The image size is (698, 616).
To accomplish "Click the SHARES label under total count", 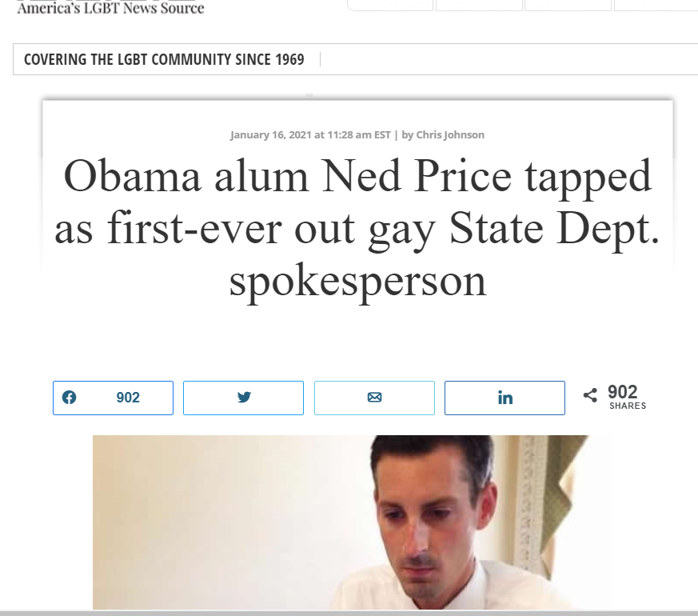I will 628,406.
